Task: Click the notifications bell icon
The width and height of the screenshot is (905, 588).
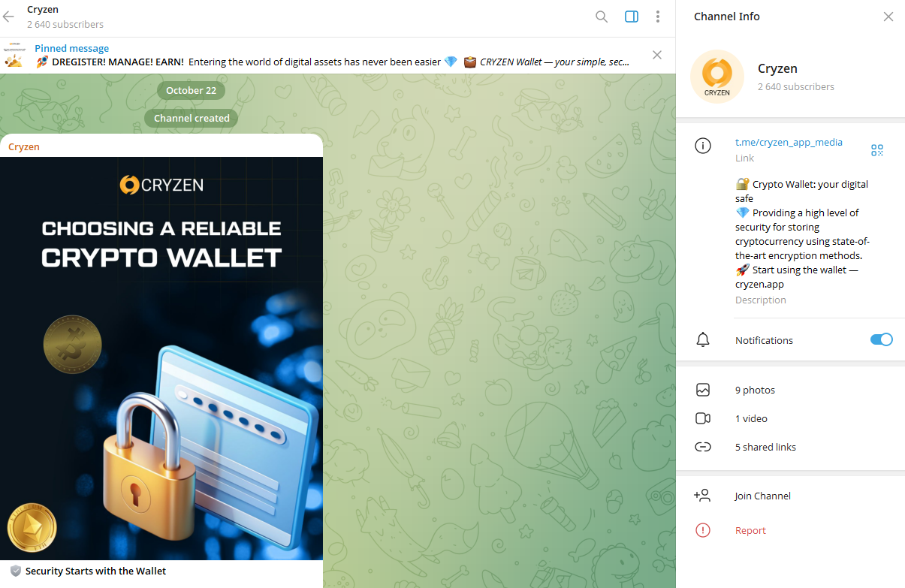Action: pos(703,340)
